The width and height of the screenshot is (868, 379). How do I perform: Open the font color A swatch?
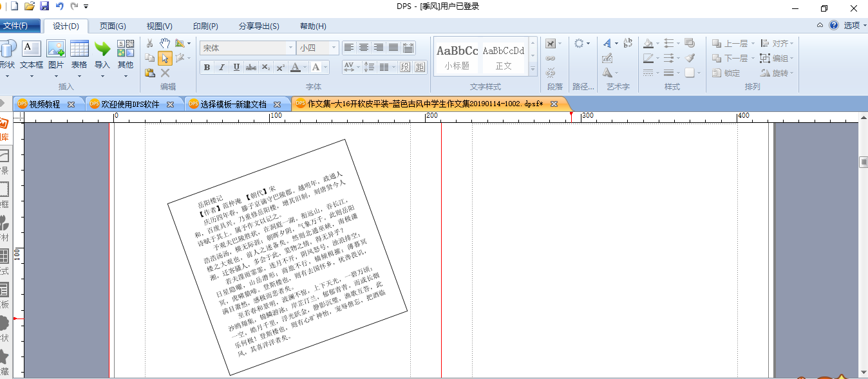(x=295, y=68)
